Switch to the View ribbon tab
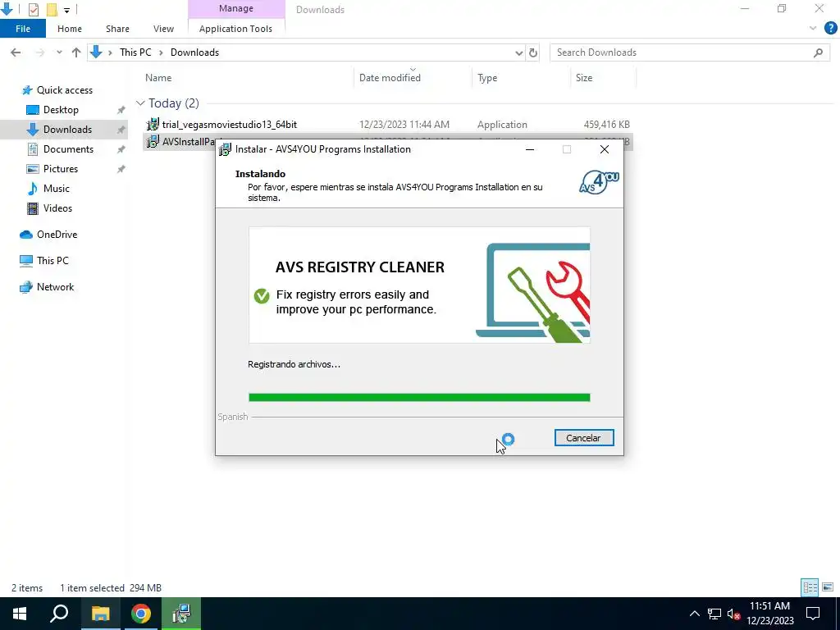Viewport: 840px width, 630px height. click(163, 29)
